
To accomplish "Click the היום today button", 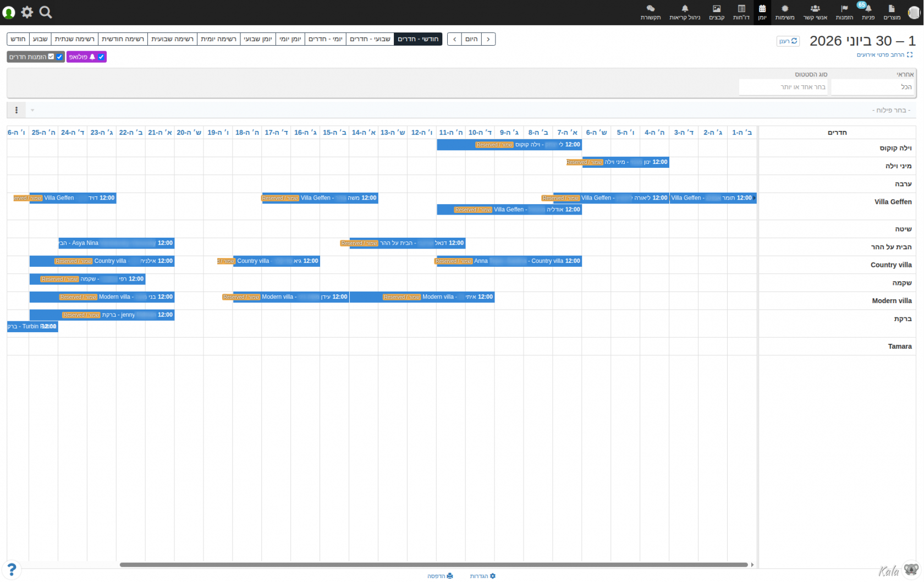I will coord(471,39).
